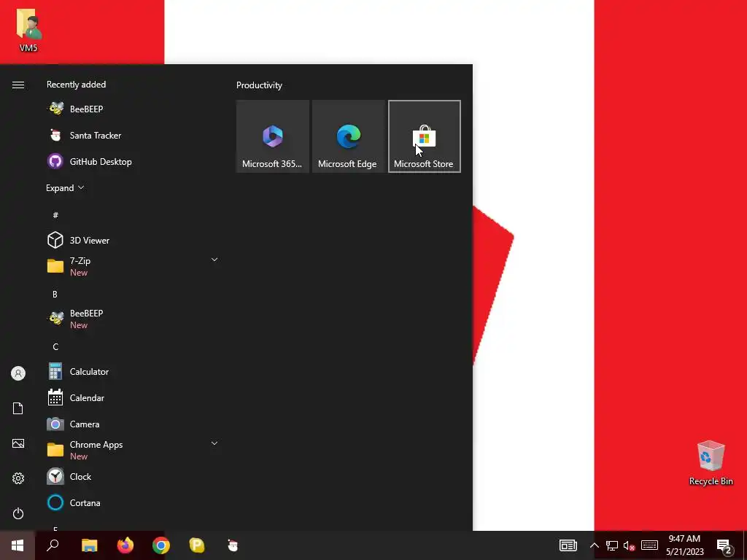Launch the Camera app
This screenshot has width=747, height=560.
pyautogui.click(x=133, y=424)
